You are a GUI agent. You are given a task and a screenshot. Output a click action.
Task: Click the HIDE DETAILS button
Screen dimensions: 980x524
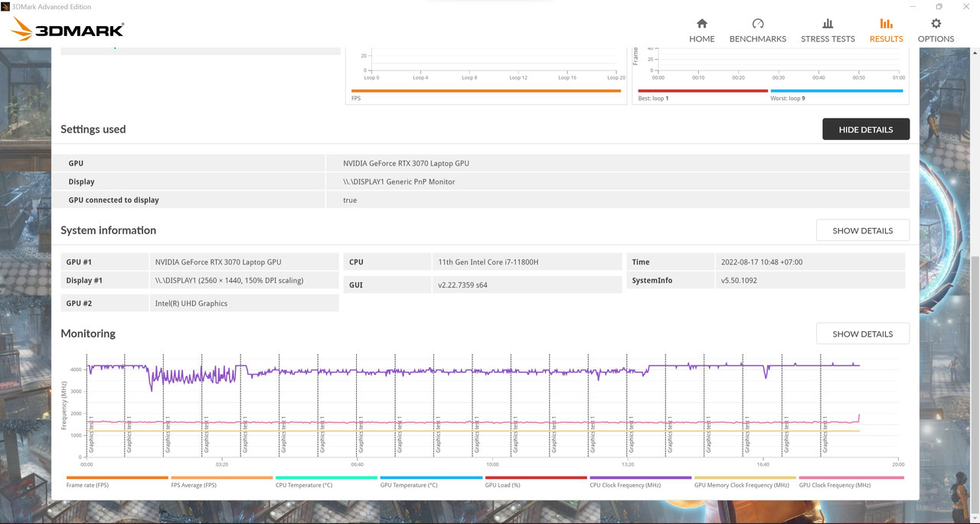pos(866,129)
